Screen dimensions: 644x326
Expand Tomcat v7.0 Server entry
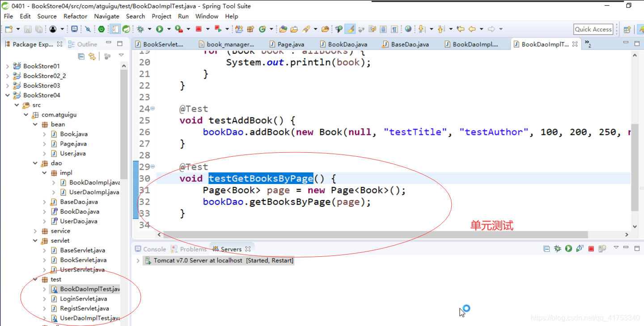pyautogui.click(x=138, y=260)
